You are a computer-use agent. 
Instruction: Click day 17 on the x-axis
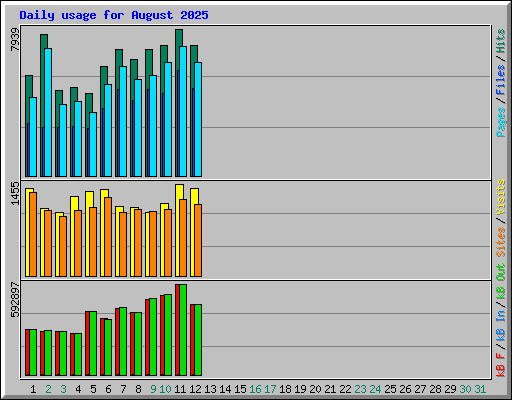(x=270, y=389)
